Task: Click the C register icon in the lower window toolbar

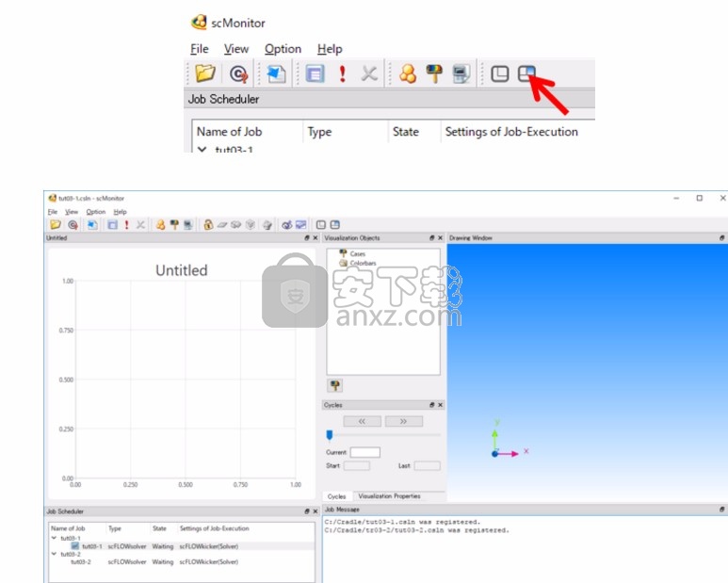Action: (73, 225)
